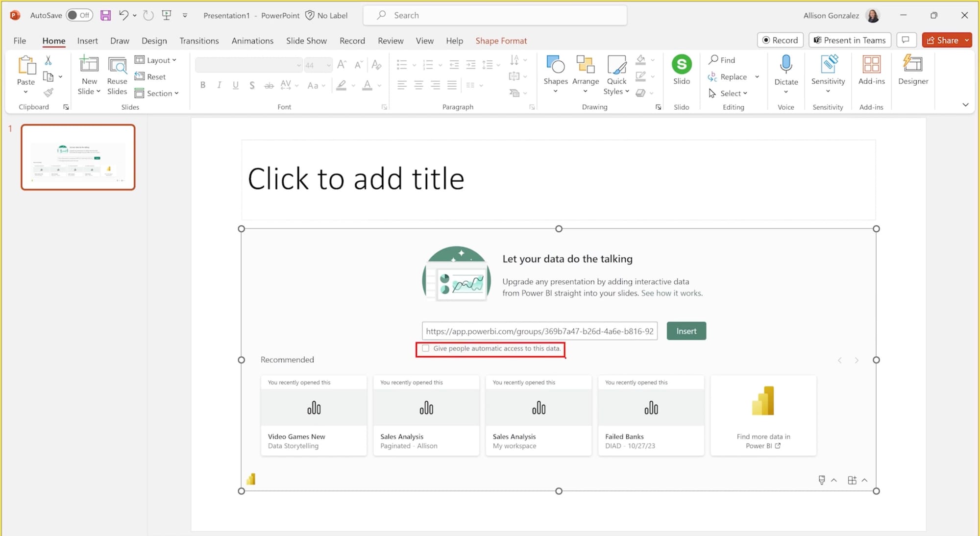Switch to the Animations tab
The image size is (980, 536).
252,41
